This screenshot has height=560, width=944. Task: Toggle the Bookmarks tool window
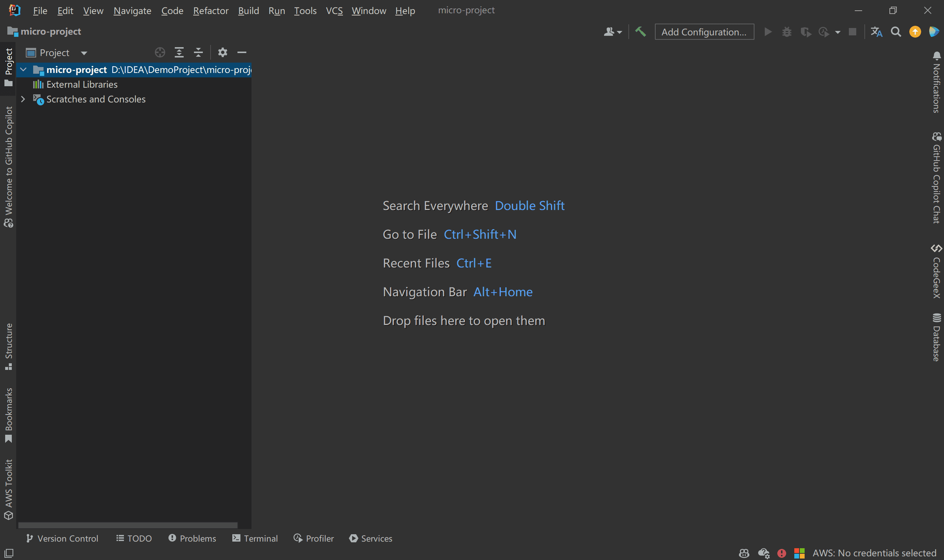[x=9, y=415]
